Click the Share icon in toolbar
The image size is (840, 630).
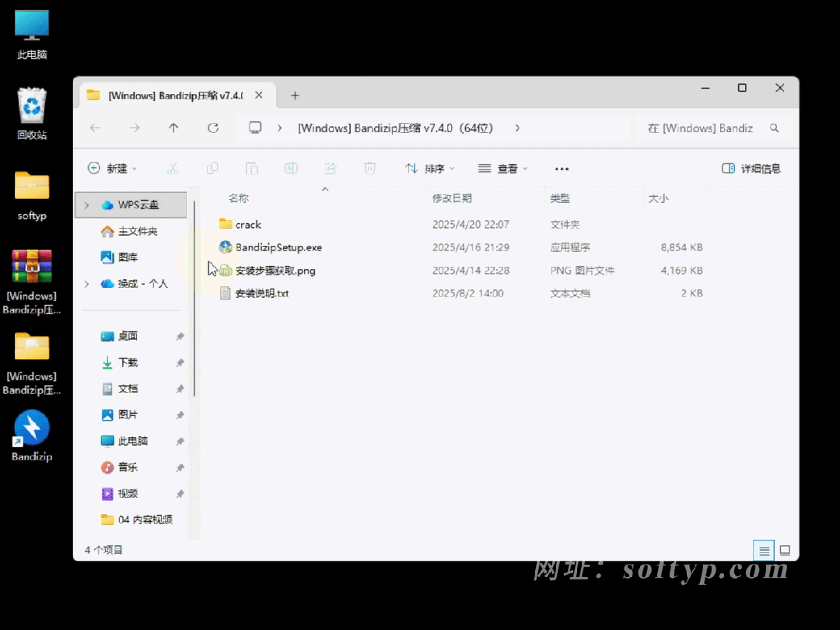coord(331,169)
